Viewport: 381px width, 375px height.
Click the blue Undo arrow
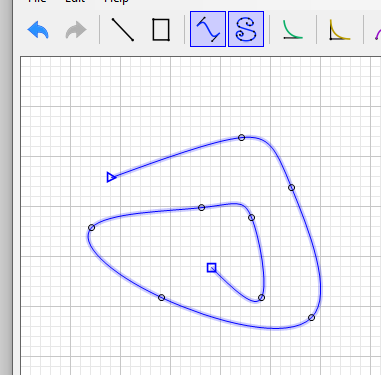pos(38,30)
